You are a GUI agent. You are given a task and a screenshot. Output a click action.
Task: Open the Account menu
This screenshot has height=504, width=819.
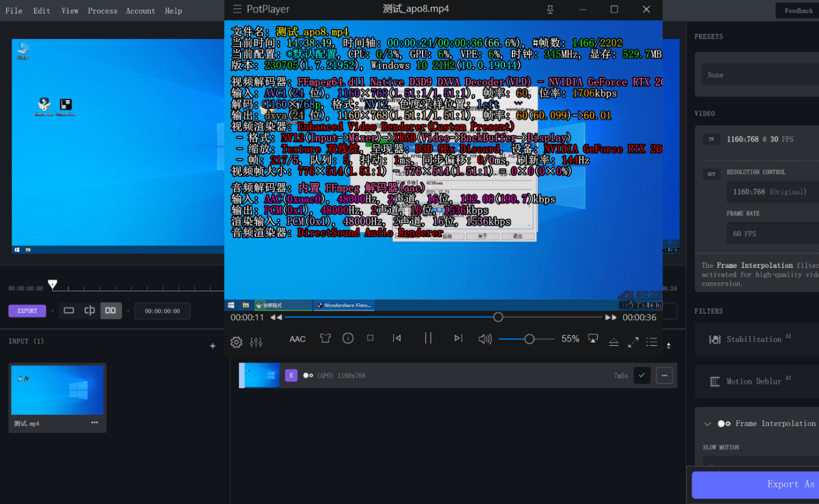coord(140,11)
